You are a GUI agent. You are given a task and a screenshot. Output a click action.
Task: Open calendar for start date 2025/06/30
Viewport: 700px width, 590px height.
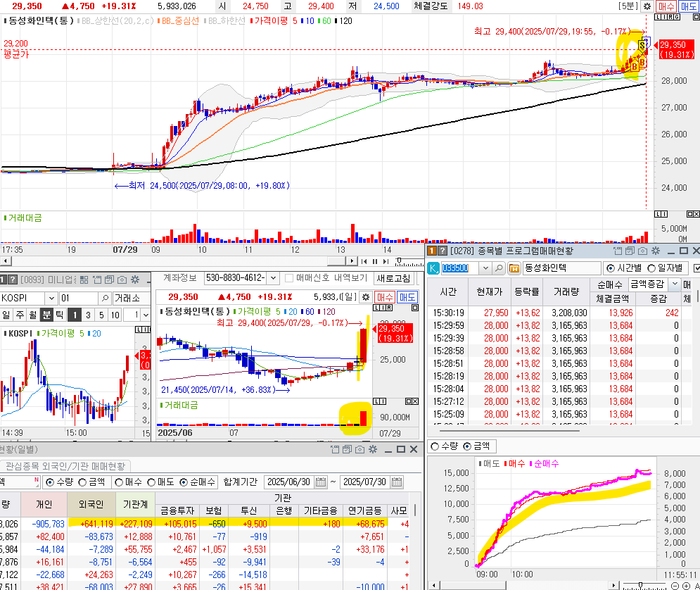pyautogui.click(x=321, y=482)
